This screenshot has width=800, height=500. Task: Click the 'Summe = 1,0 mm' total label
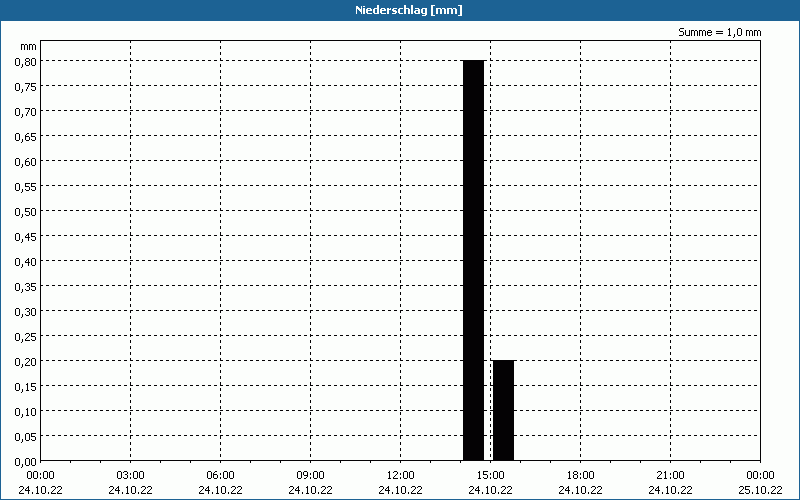719,32
